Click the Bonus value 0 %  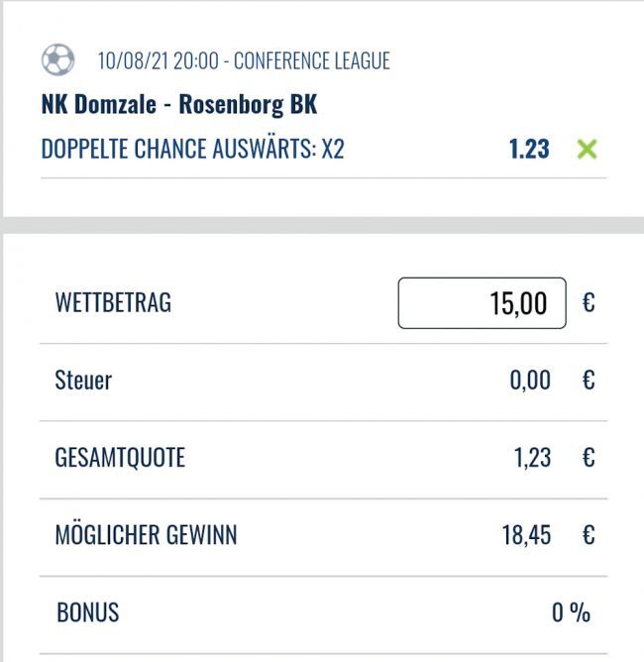coord(571,612)
